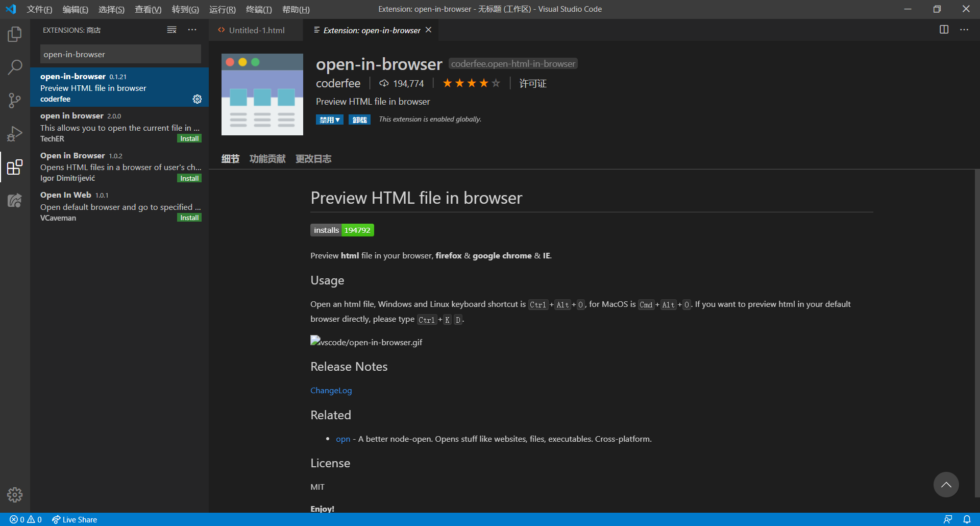
Task: Click the open-in-browser extension logo
Action: 262,94
